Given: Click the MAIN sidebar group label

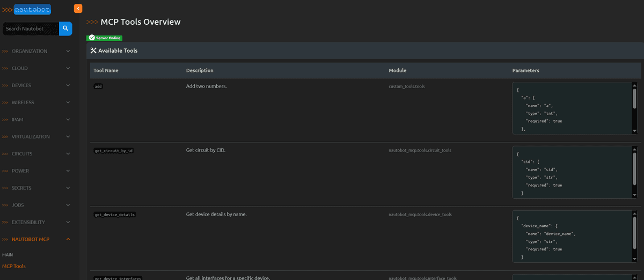Looking at the screenshot, I should click(x=8, y=254).
